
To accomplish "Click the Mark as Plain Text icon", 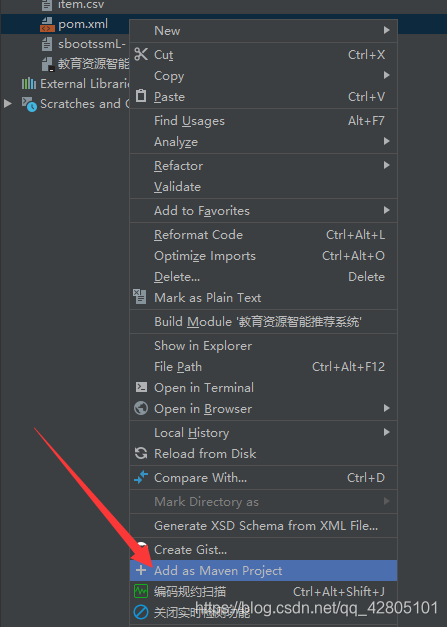I will 140,297.
